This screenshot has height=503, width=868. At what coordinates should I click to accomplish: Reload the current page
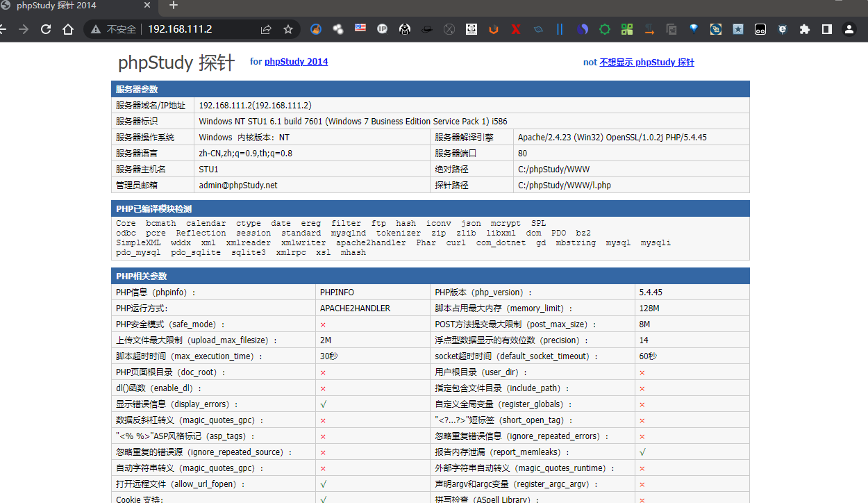click(x=46, y=29)
